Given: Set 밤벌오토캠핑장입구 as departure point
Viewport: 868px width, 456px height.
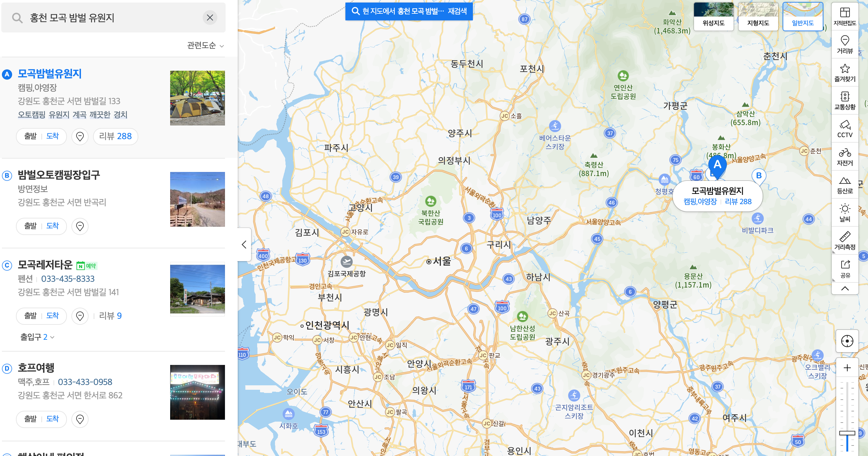Looking at the screenshot, I should [30, 226].
